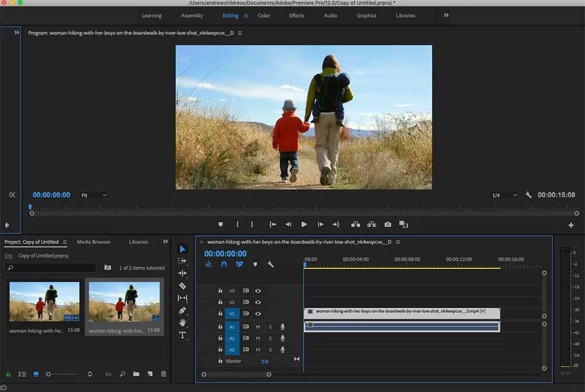Screen dimensions: 585x392
Task: Click the New Bin folder icon
Action: (136, 374)
